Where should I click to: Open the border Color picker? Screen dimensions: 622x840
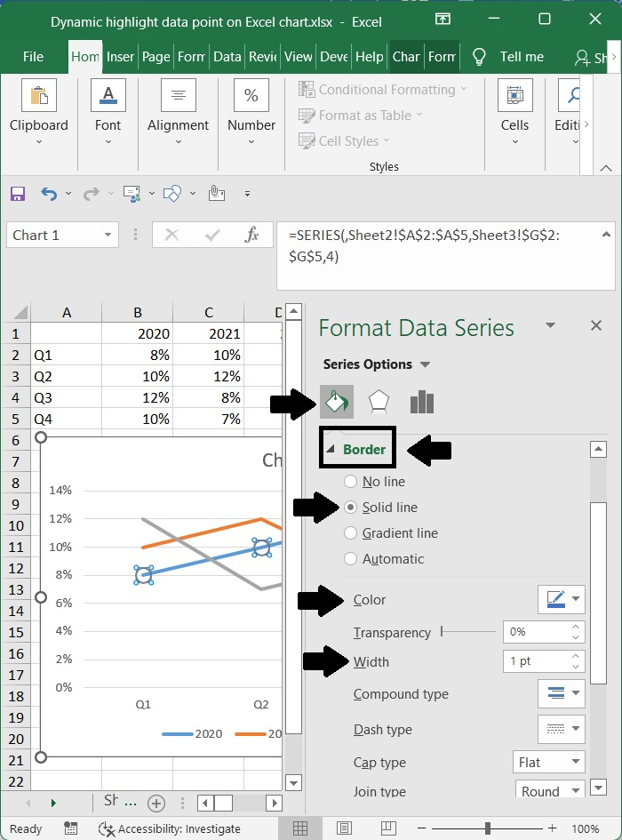562,599
